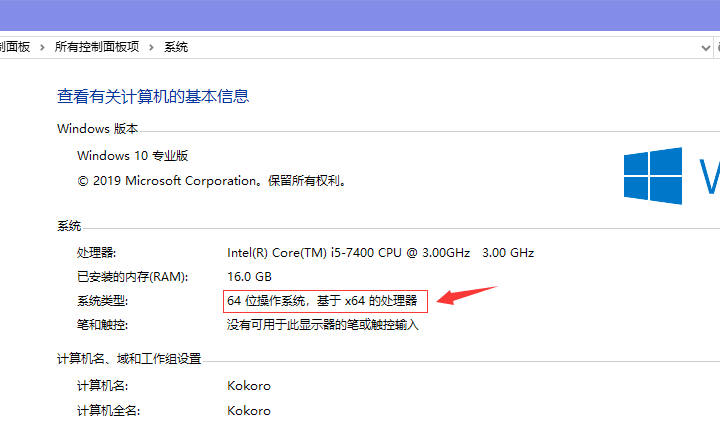This screenshot has height=423, width=720.
Task: Open the address bar history dropdown
Action: pyautogui.click(x=706, y=47)
